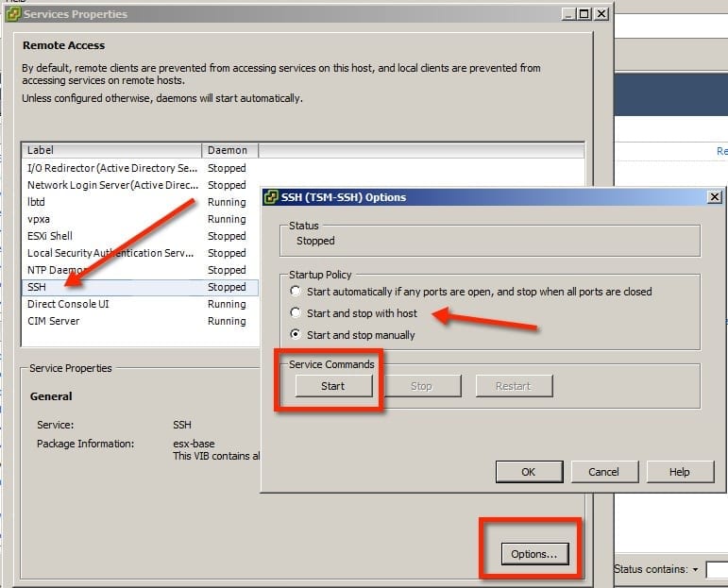Confirm SSH options with OK
The height and width of the screenshot is (588, 728).
[529, 472]
